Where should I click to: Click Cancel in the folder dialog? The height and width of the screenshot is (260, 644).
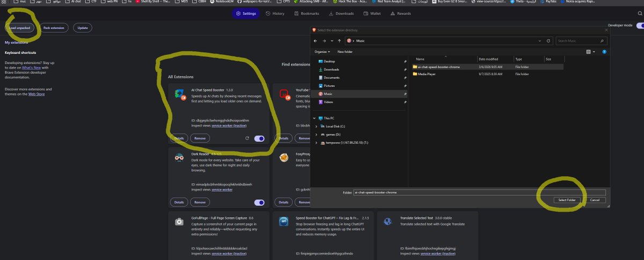[x=595, y=200]
